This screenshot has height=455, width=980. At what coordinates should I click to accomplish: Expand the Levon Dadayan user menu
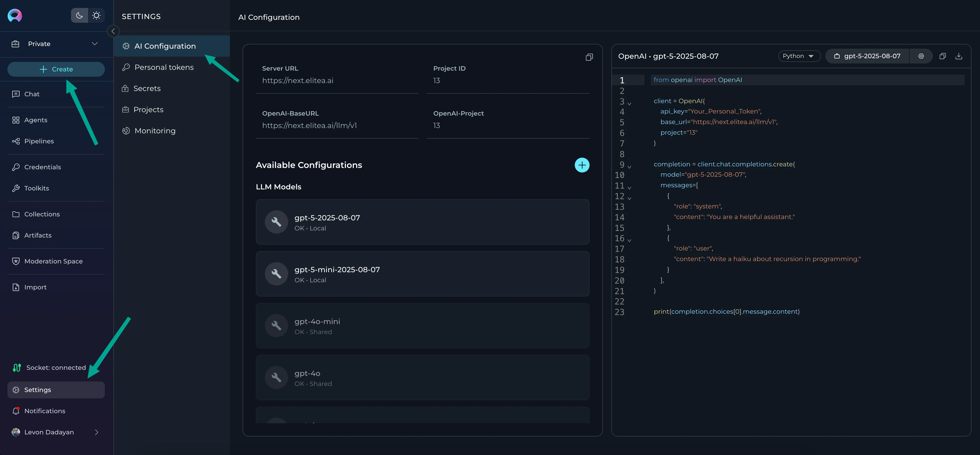96,432
